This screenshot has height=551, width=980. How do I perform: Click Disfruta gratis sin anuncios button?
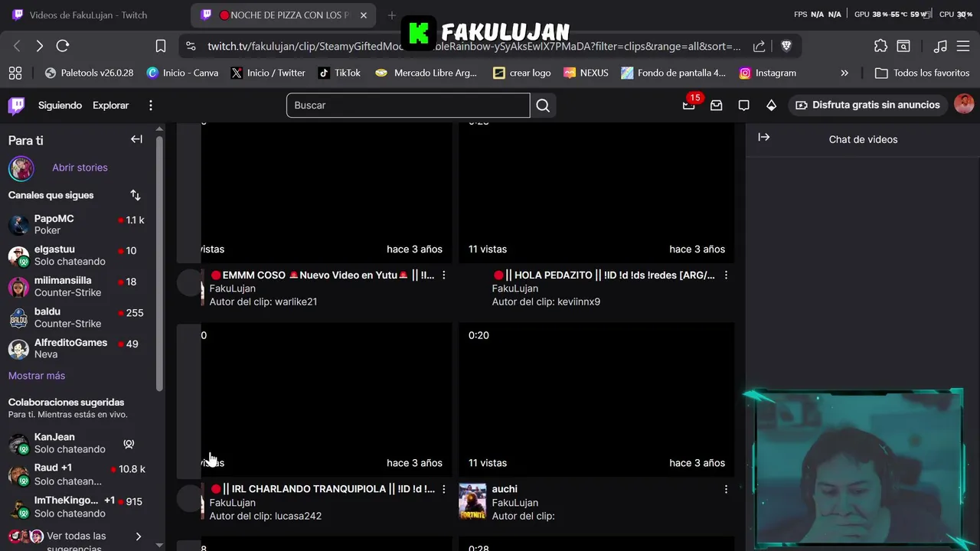click(x=867, y=106)
